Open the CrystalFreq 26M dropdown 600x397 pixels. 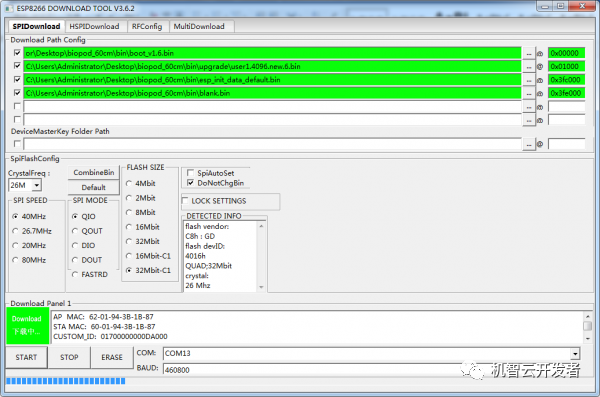coord(36,185)
